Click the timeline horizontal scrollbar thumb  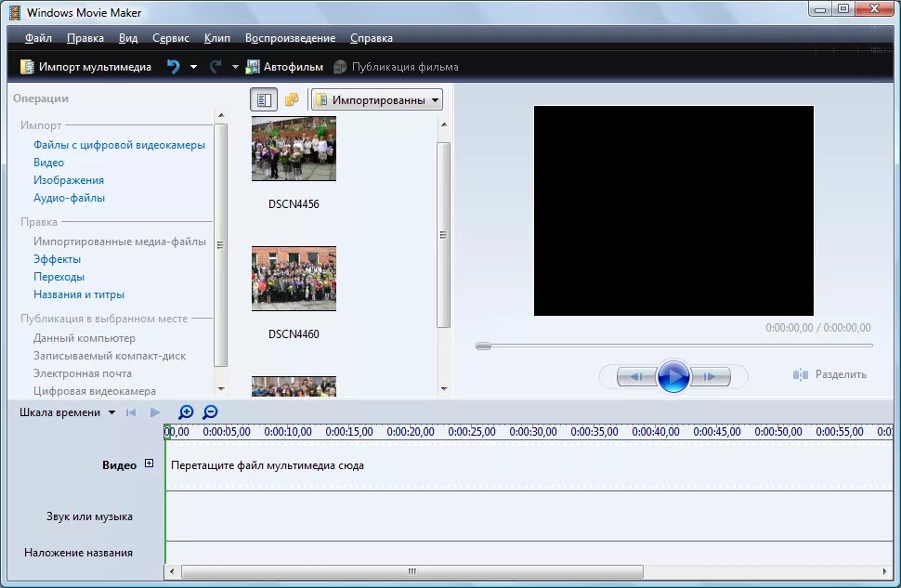point(412,571)
